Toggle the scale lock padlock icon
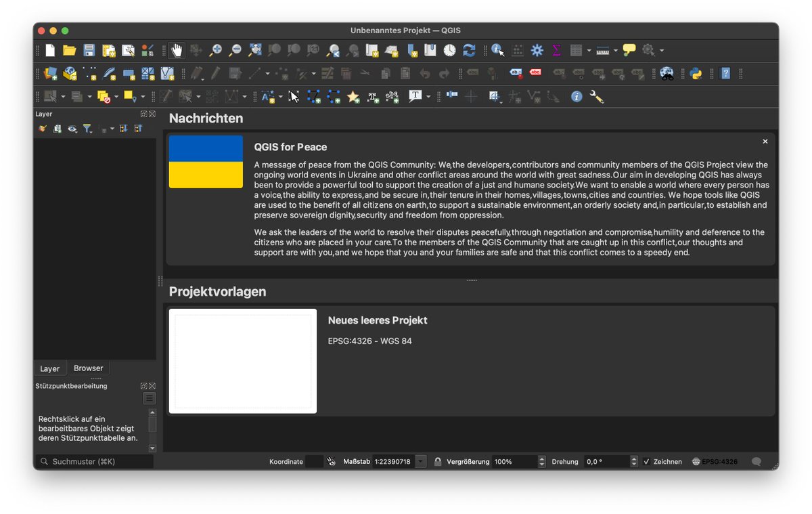This screenshot has width=812, height=514. 438,462
